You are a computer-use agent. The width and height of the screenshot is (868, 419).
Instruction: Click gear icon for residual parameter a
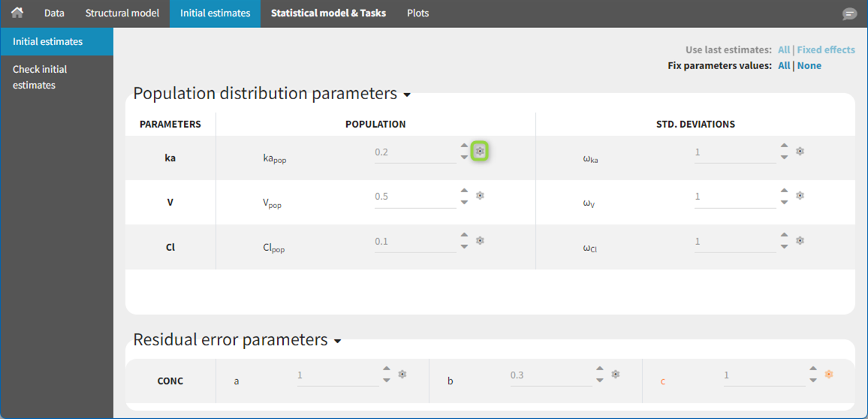tap(402, 374)
